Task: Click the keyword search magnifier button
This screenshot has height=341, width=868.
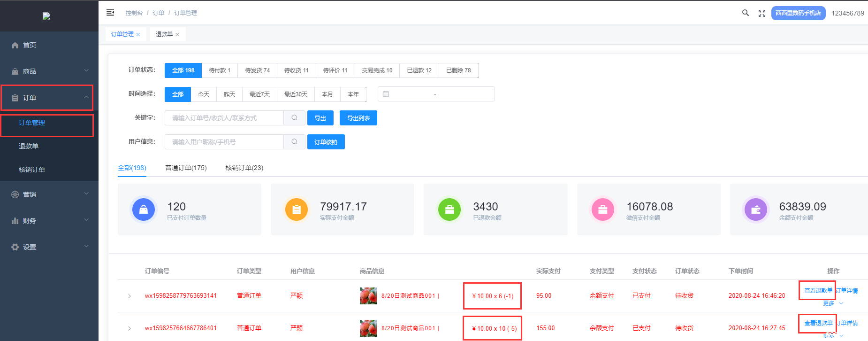Action: click(294, 118)
